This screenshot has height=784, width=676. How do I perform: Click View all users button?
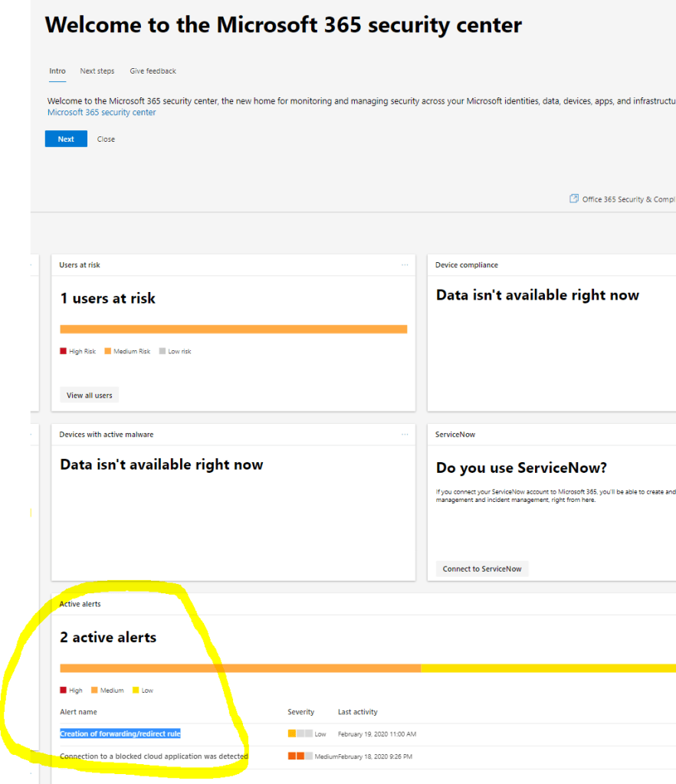click(89, 395)
